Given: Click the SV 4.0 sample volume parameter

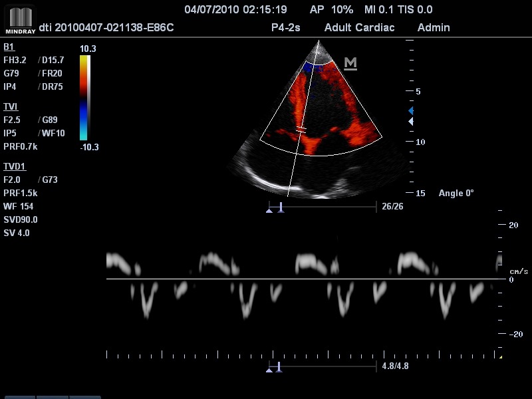Looking at the screenshot, I should click(x=17, y=233).
